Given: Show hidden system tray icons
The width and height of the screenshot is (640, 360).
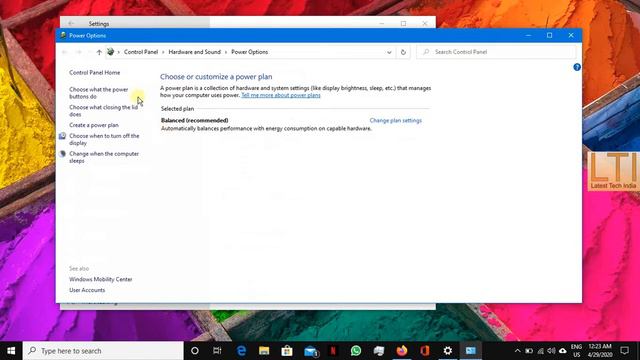Looking at the screenshot, I should 518,351.
